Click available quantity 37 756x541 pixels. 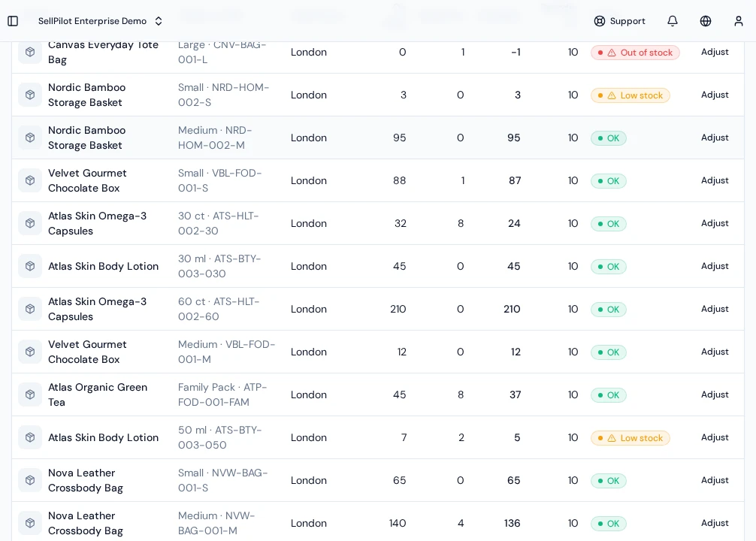click(x=515, y=394)
